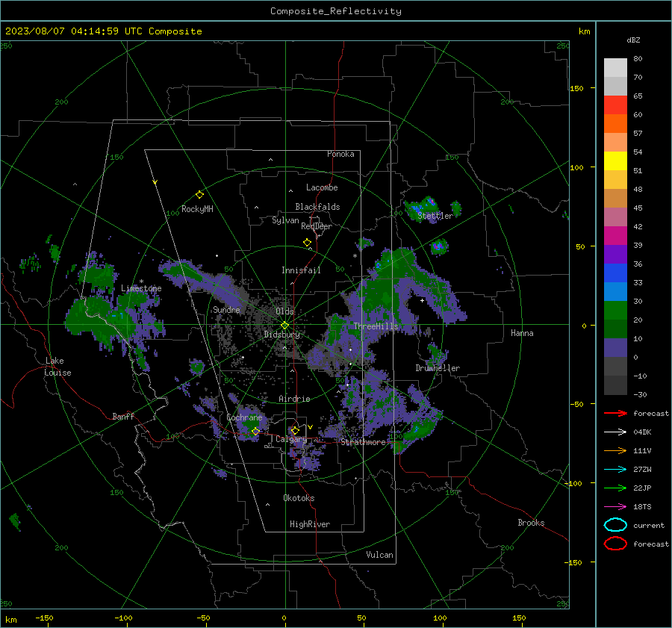
Task: Click the red forecast arrow in legend
Action: pyautogui.click(x=615, y=413)
